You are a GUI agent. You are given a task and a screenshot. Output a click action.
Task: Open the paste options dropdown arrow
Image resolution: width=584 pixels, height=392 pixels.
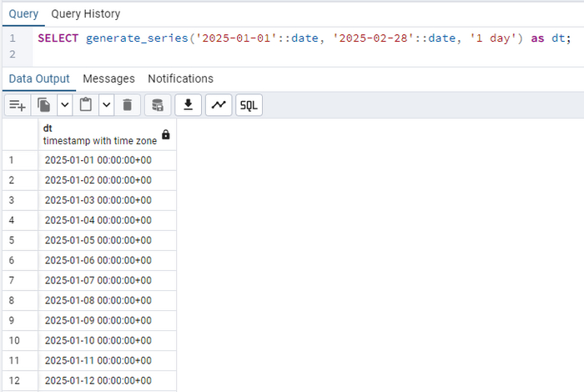(x=107, y=105)
